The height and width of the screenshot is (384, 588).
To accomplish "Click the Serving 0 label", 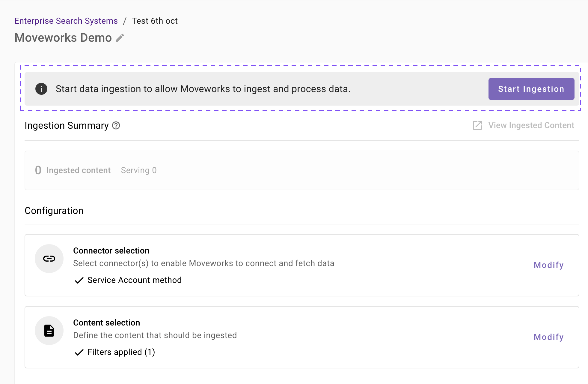I will (139, 170).
